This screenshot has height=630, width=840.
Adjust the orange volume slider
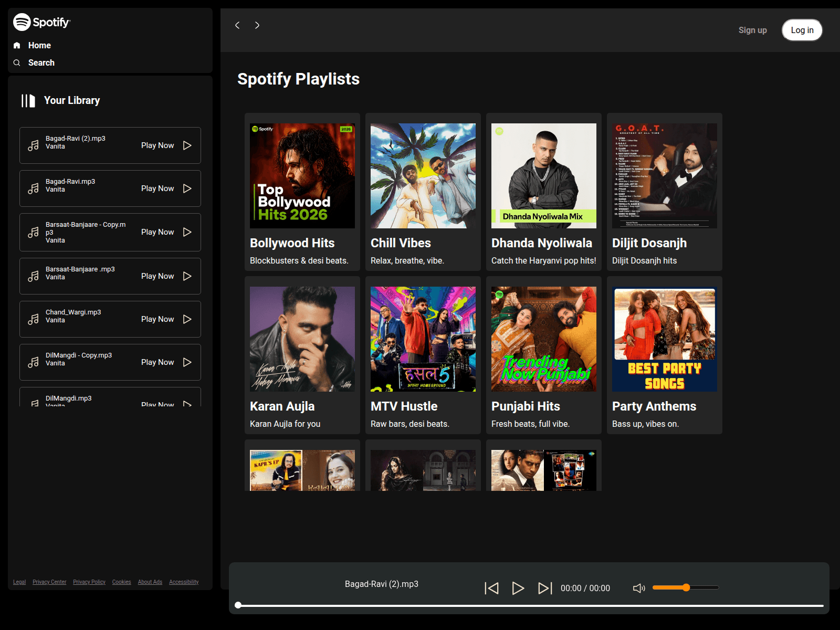pyautogui.click(x=686, y=587)
